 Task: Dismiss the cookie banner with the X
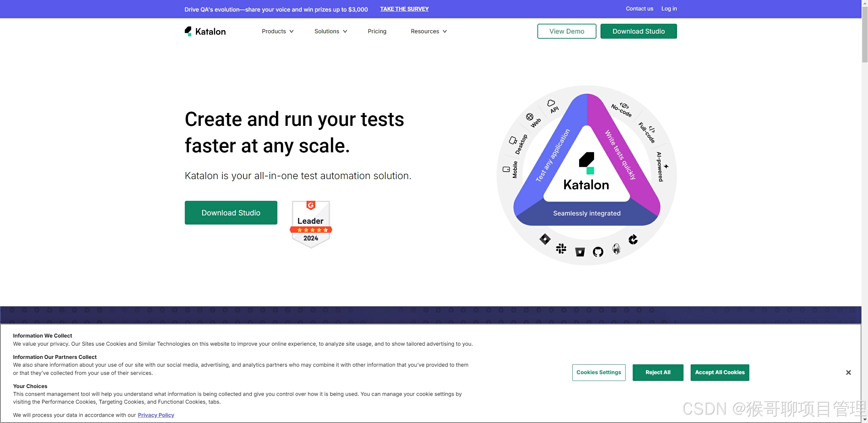point(848,372)
